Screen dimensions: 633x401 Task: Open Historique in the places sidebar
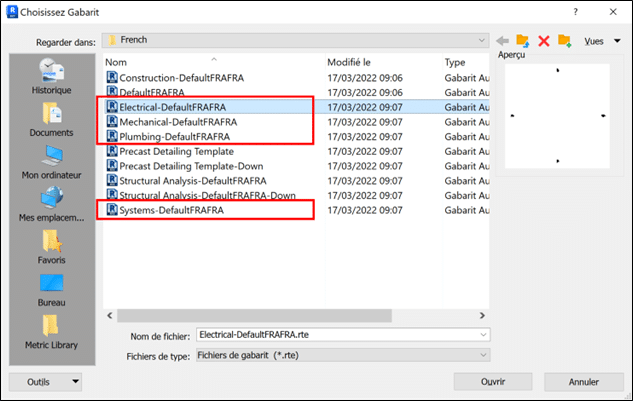[51, 75]
